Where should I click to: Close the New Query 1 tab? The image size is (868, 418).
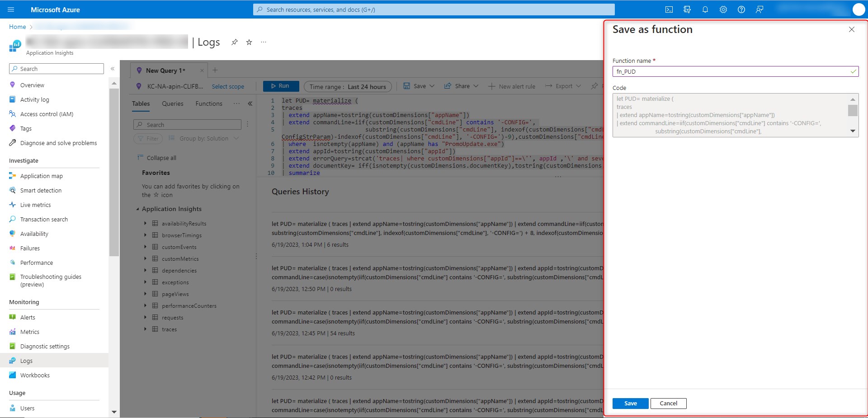click(202, 70)
